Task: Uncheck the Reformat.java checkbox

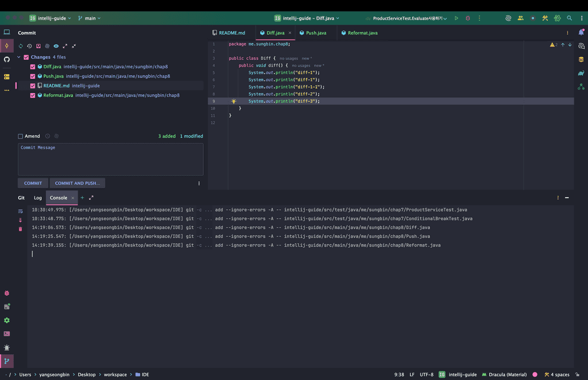Action: [33, 95]
